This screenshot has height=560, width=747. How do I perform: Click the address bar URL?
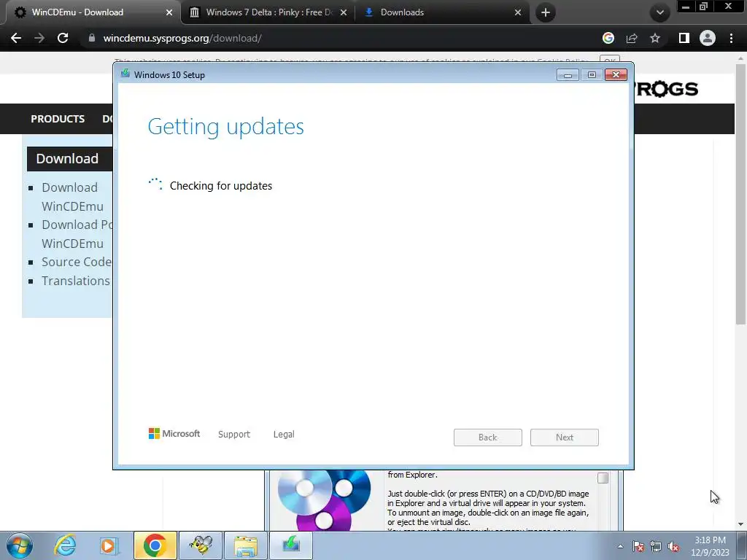coord(182,38)
